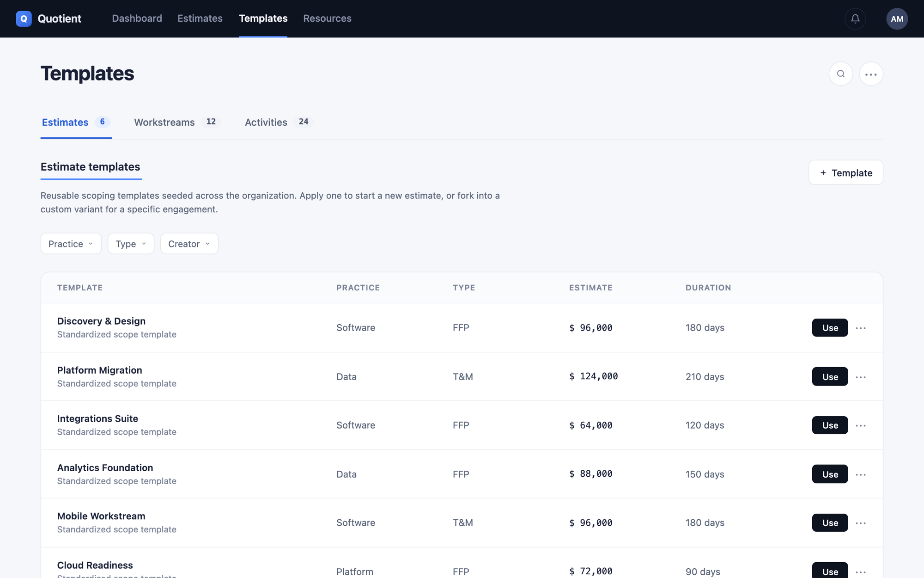
Task: Go to the Dashboard nav item
Action: coord(137,18)
